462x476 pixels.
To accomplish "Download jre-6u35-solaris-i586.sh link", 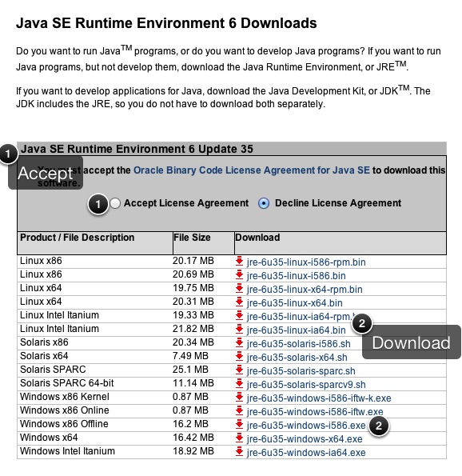I will [x=298, y=344].
